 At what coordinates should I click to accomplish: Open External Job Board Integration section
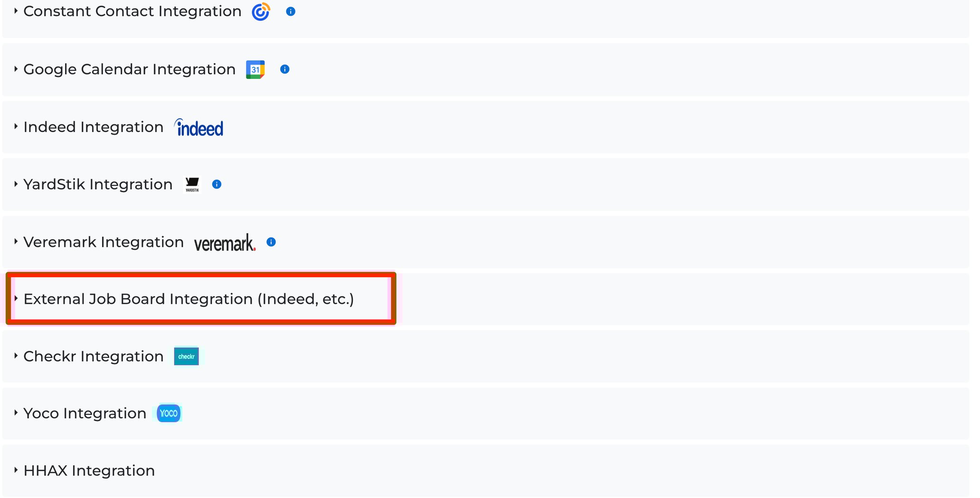pyautogui.click(x=188, y=299)
